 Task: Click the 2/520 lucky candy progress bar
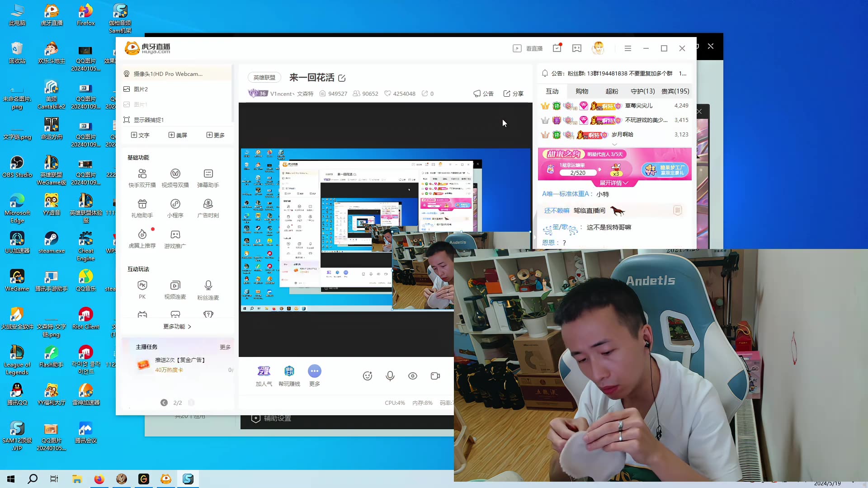coord(579,173)
